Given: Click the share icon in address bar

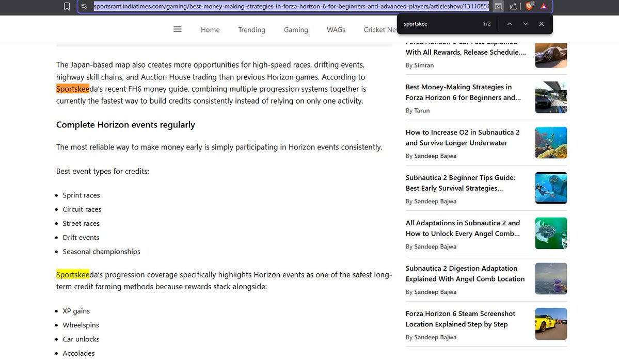Looking at the screenshot, I should 513,6.
